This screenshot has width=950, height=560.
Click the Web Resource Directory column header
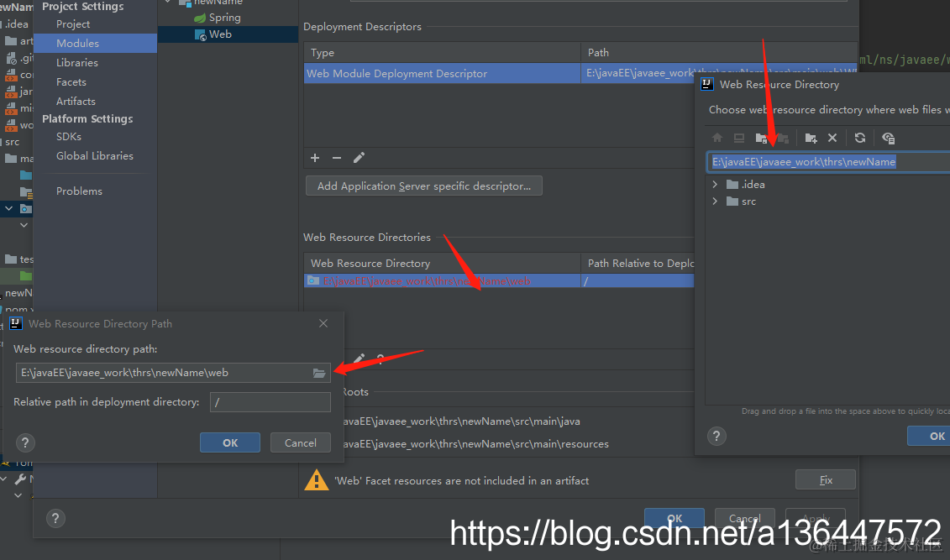coord(443,264)
